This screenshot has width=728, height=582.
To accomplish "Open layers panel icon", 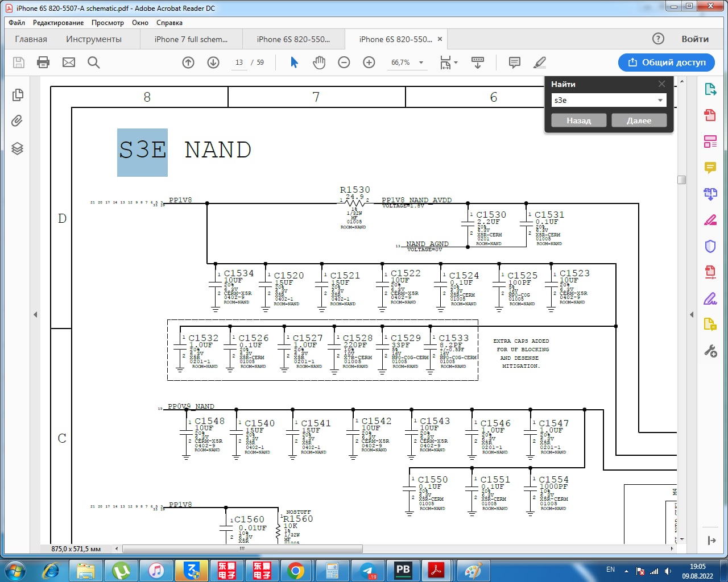I will 18,148.
